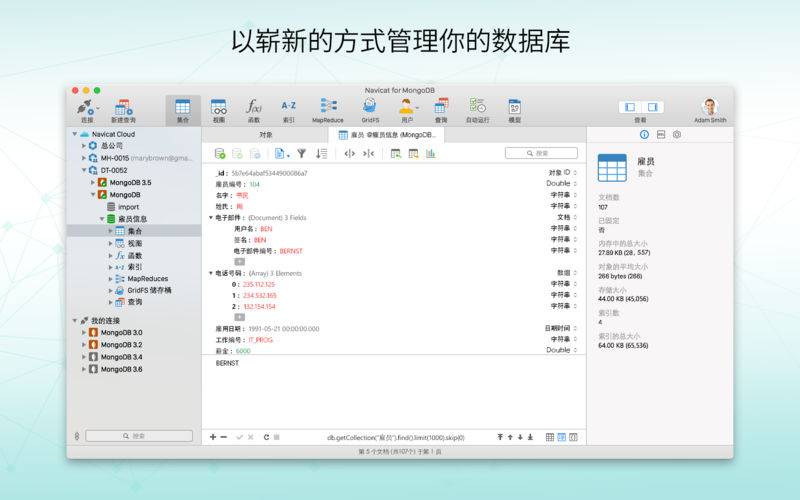800x500 pixels.
Task: Click the export wizard table icon
Action: click(x=413, y=153)
